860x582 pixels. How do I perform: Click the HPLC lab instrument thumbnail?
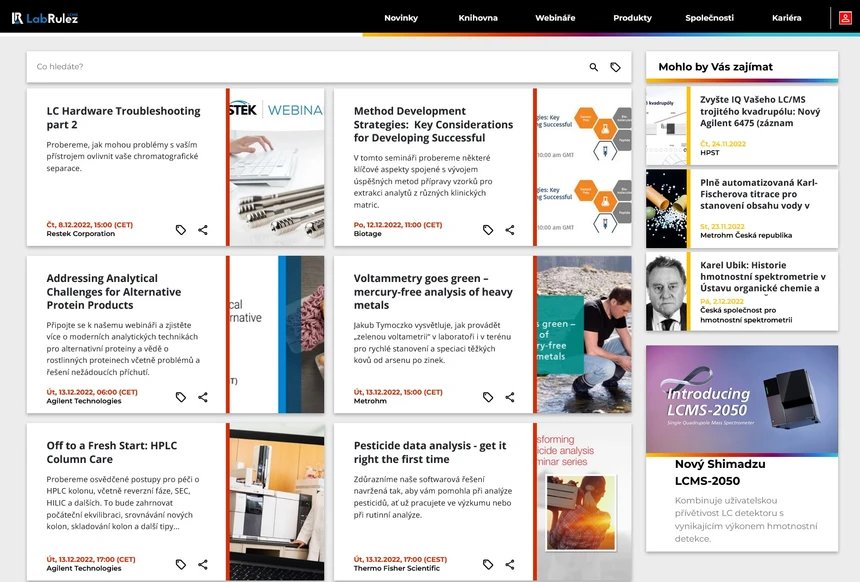tap(277, 502)
